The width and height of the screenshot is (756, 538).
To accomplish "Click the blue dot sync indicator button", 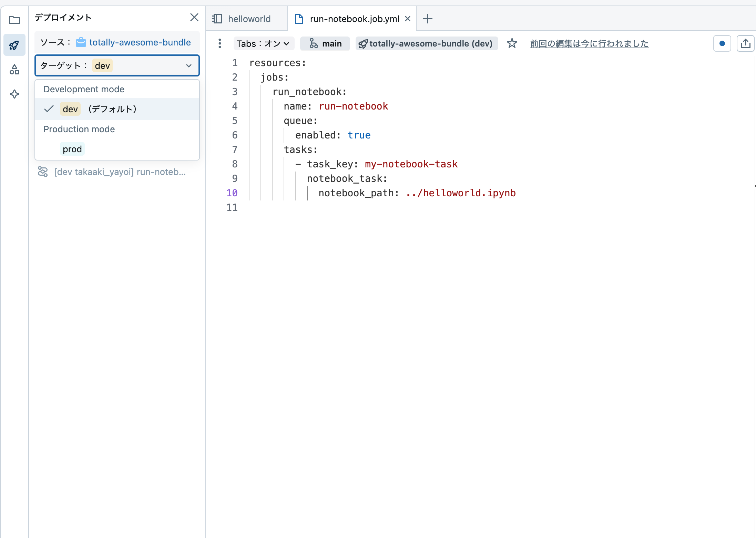I will pos(722,43).
